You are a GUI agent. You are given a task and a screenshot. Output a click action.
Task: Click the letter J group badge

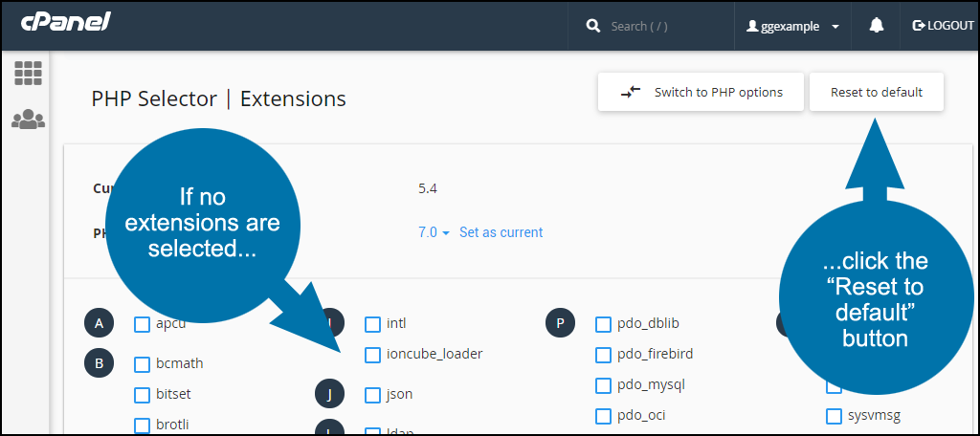pyautogui.click(x=330, y=394)
